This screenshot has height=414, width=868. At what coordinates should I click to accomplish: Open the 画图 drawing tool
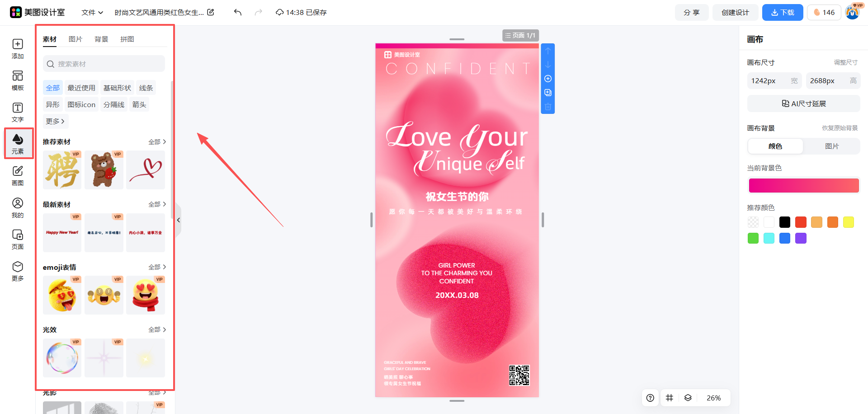click(x=18, y=175)
